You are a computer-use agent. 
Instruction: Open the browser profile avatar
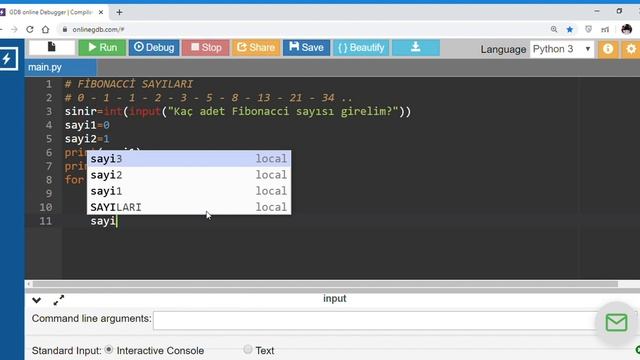tap(627, 29)
